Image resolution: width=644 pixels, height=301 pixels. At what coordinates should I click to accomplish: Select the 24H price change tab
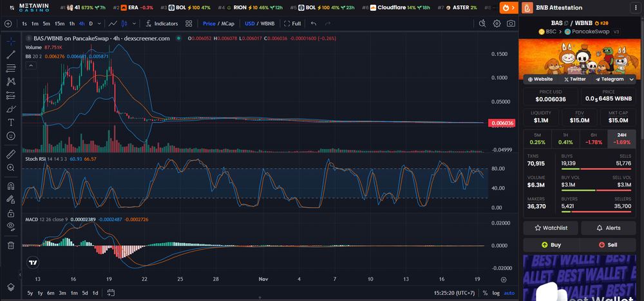(x=622, y=139)
